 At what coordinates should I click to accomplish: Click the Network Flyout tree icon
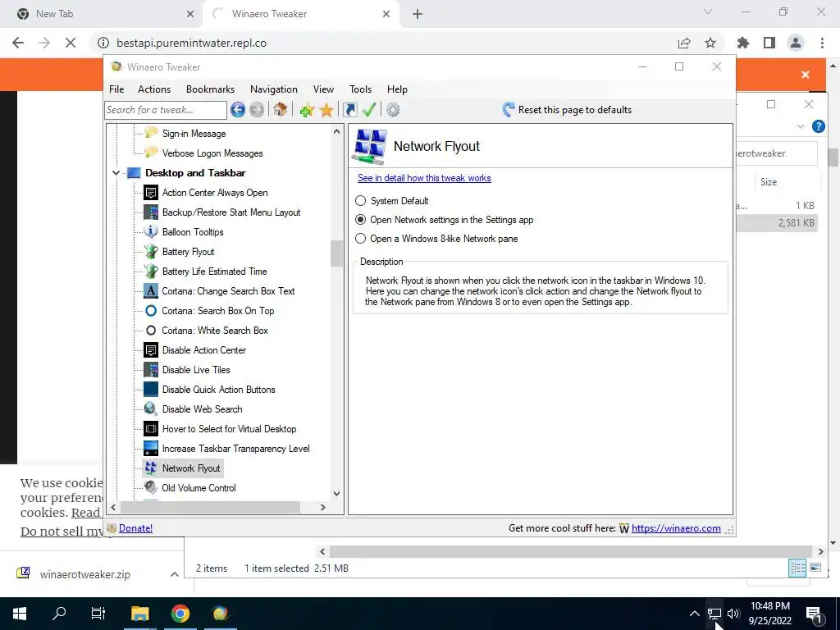151,468
